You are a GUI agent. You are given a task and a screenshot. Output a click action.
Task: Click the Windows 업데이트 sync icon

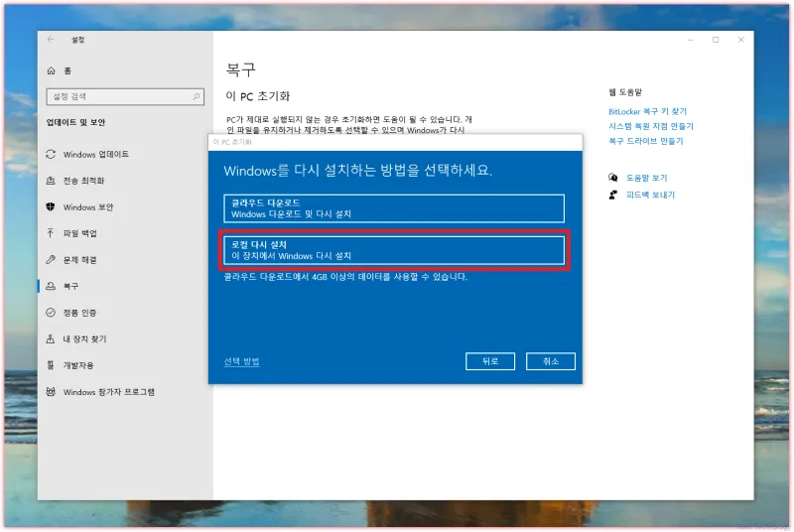51,154
